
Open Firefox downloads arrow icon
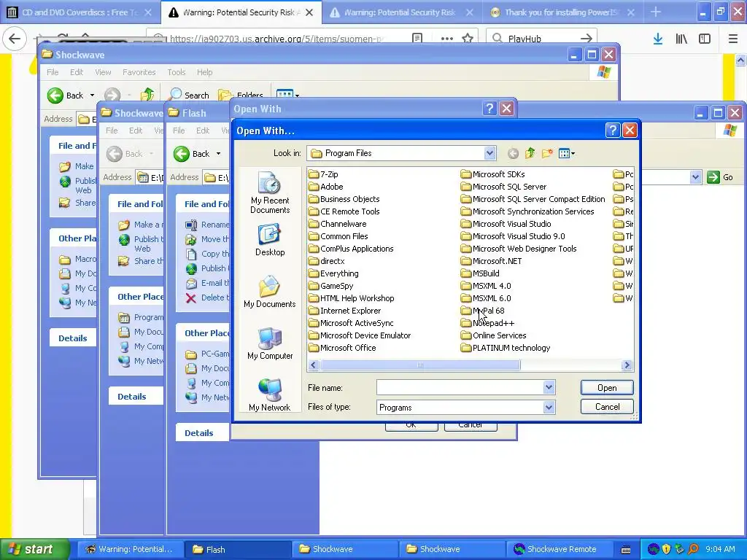[658, 39]
